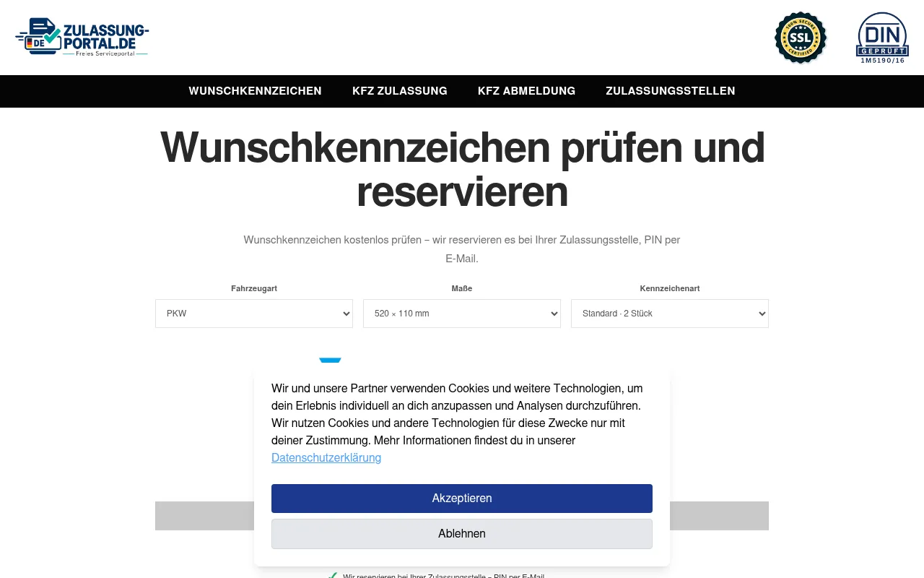This screenshot has height=578, width=924.
Task: Expand the Maße dropdown showing 520 × 110 mm
Action: (462, 314)
